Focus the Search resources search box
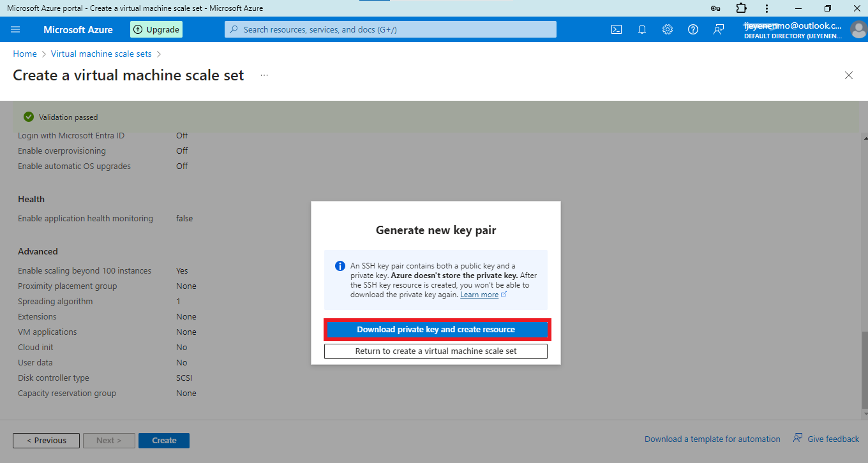This screenshot has width=868, height=463. (391, 29)
